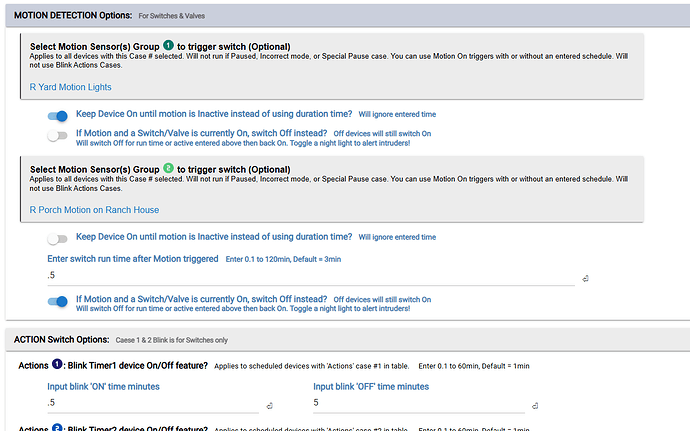Click the Actions 1 blue circle badge
This screenshot has height=431, width=690.
pos(57,366)
